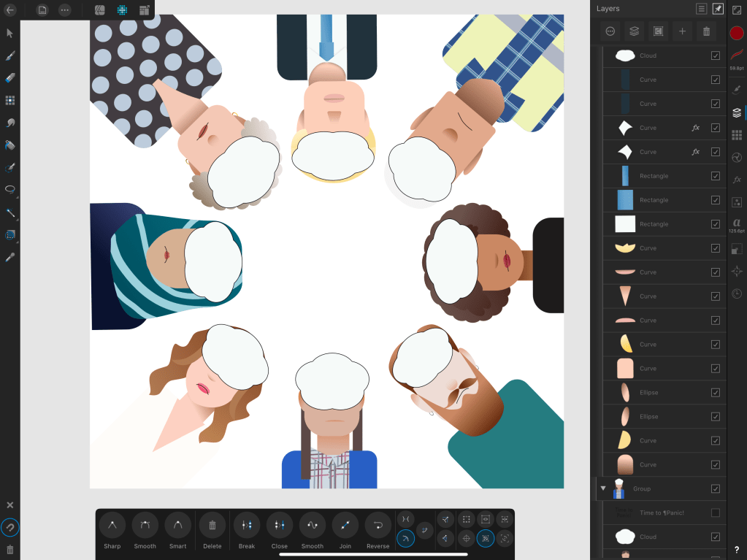This screenshot has height=560, width=747.
Task: Delete selected layer using the Layers panel trash
Action: [706, 31]
